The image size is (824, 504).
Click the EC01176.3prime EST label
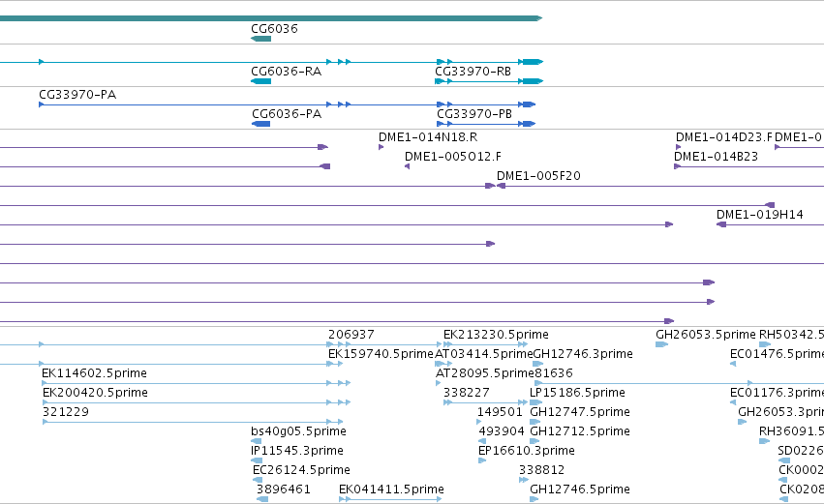(x=777, y=393)
